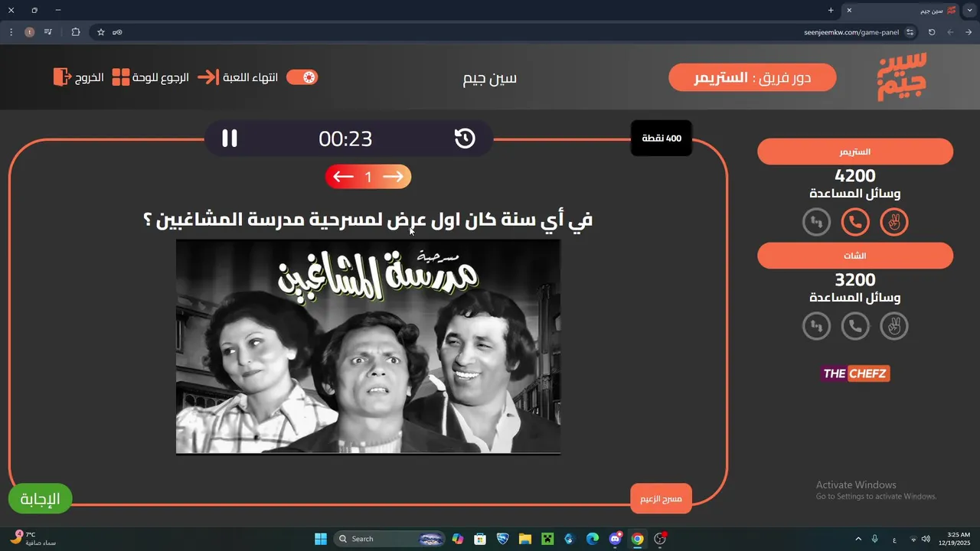Image resolution: width=980 pixels, height=551 pixels.
Task: Open the Chrome profile avatar
Action: point(29,32)
